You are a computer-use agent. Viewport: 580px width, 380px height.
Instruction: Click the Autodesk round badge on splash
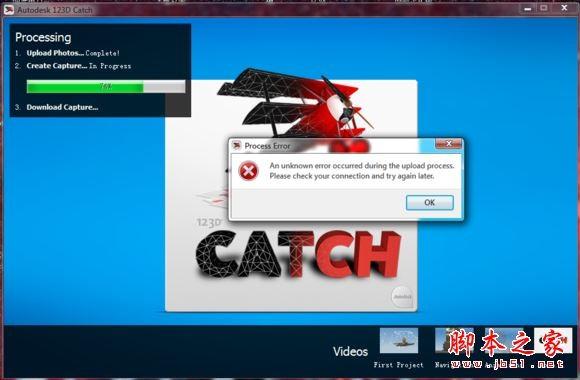pyautogui.click(x=402, y=297)
